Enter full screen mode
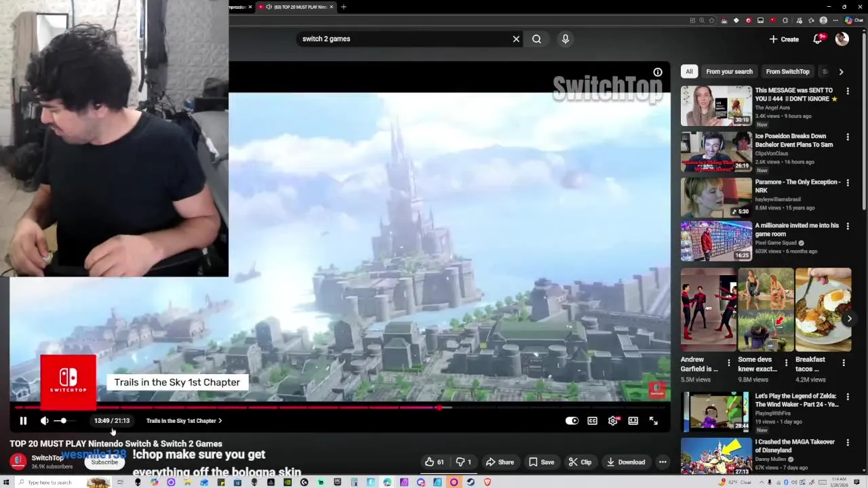The image size is (868, 488). (653, 421)
